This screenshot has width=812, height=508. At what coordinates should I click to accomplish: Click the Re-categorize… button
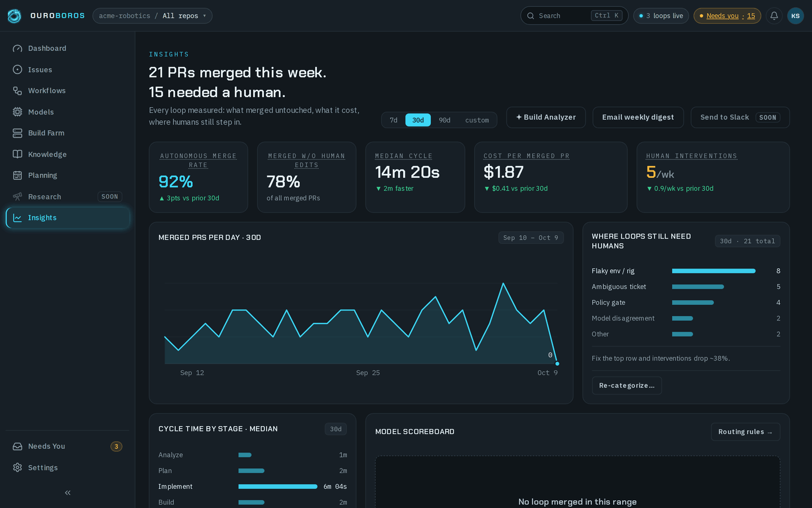point(626,386)
